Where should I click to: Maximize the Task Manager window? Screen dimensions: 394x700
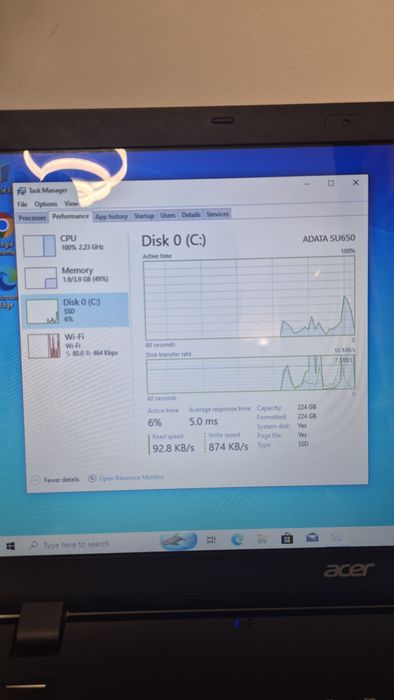pos(331,183)
